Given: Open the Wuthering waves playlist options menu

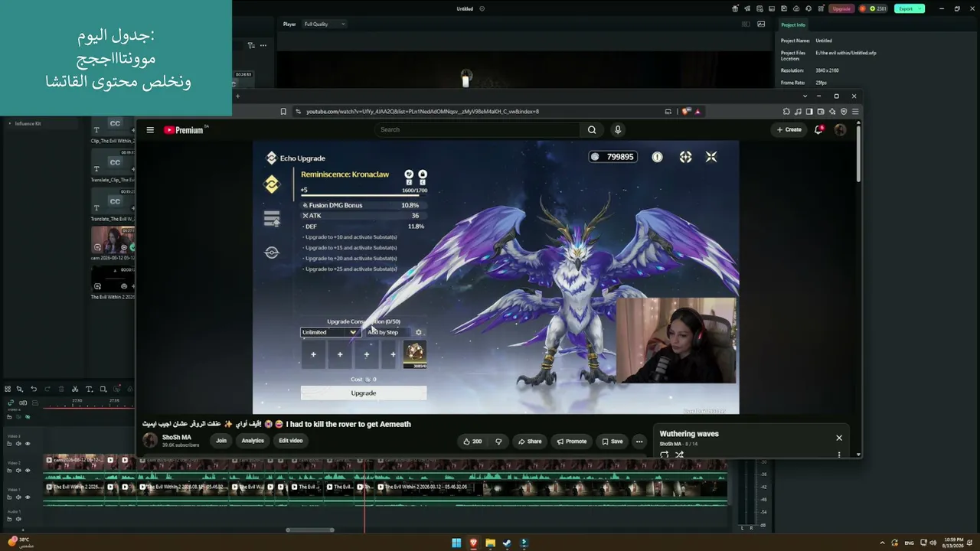Looking at the screenshot, I should (x=839, y=455).
